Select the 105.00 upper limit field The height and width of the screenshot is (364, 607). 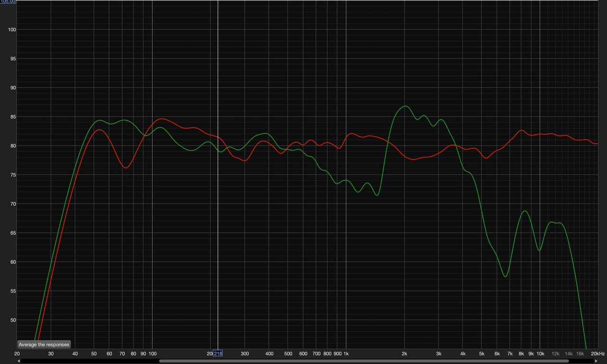(8, 1)
